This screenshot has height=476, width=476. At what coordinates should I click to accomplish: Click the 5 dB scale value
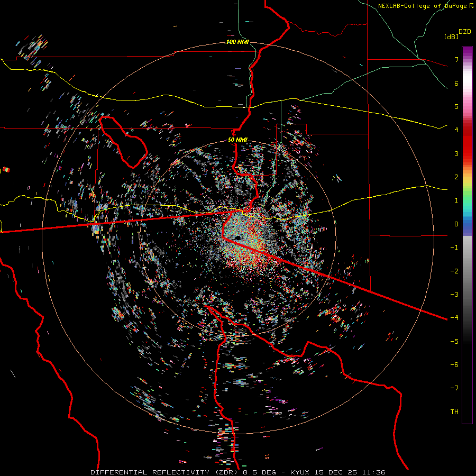[x=456, y=106]
